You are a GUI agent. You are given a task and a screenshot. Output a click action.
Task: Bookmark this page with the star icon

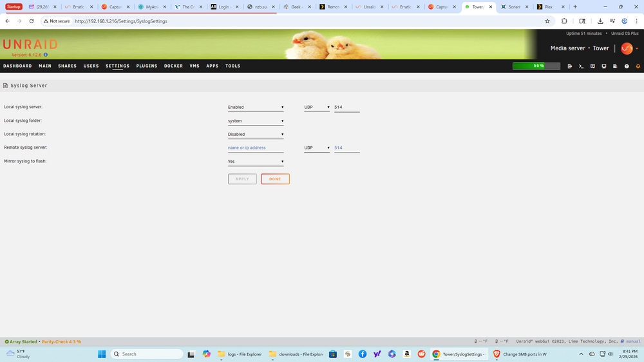547,21
